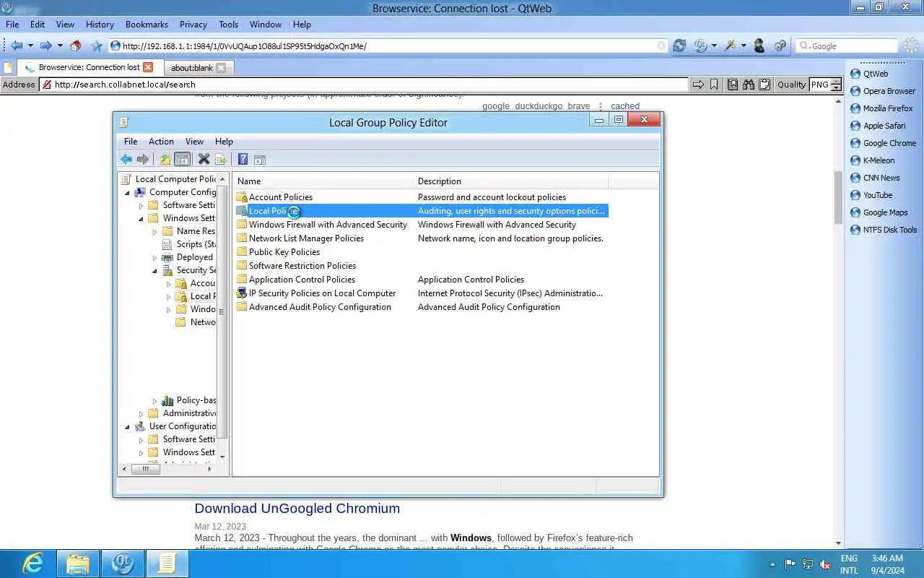The image size is (924, 578).
Task: Click the Reload page icon in QtWeb
Action: pos(679,46)
